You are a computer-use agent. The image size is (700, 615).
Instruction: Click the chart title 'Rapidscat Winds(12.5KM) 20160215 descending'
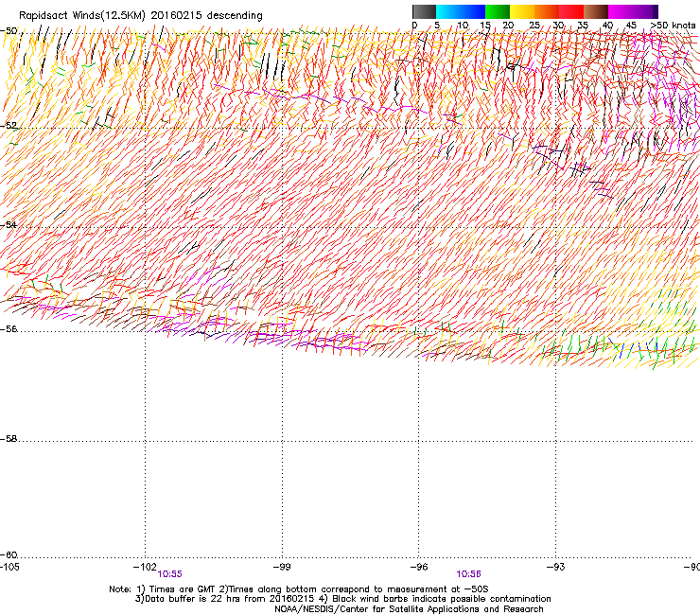pyautogui.click(x=141, y=16)
